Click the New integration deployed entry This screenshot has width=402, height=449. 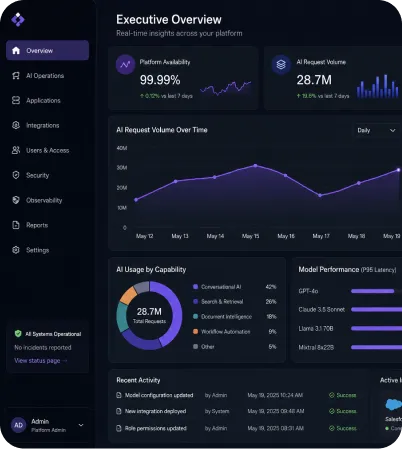tap(155, 411)
